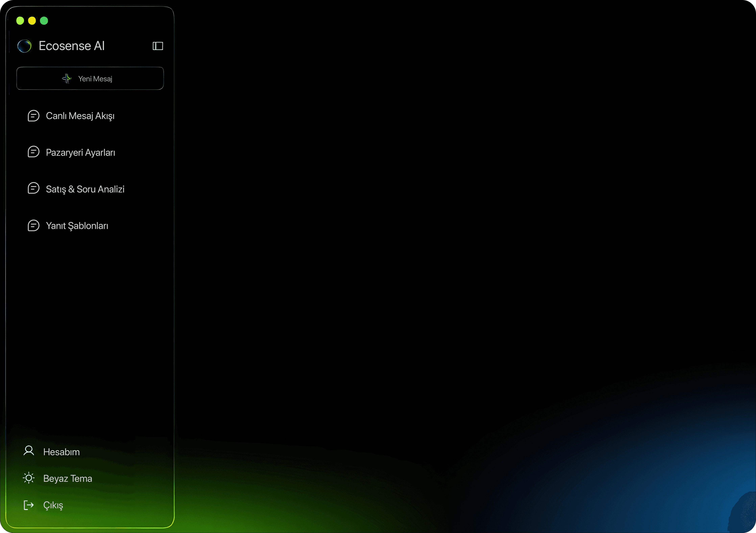Log out using Çıkış
This screenshot has height=533, width=756.
(53, 505)
